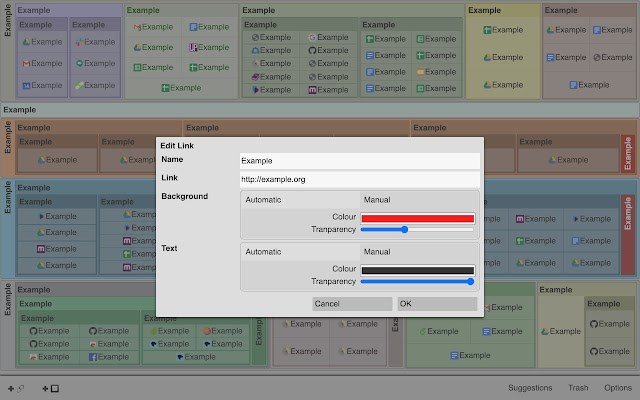This screenshot has height=400, width=640.
Task: Open the Drive-icon Example in bottom tan group
Action: pyautogui.click(x=561, y=331)
